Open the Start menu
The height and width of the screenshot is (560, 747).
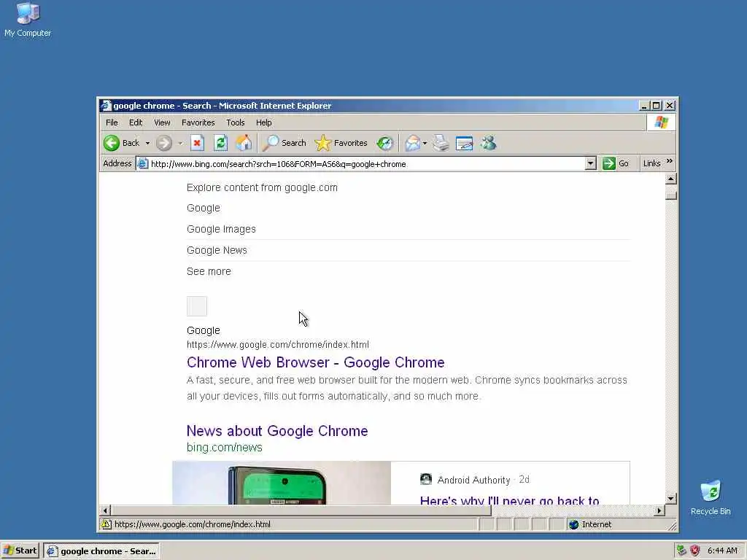pos(20,551)
